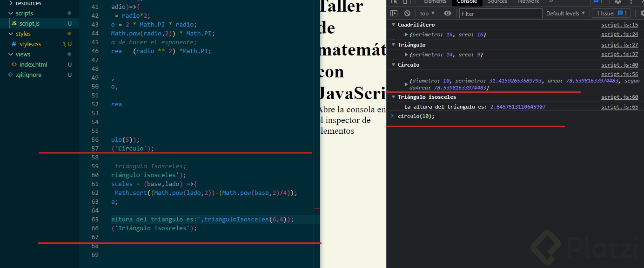Collapse the Triángulo console group
Viewport: 644px width, 268px height.
(x=393, y=45)
